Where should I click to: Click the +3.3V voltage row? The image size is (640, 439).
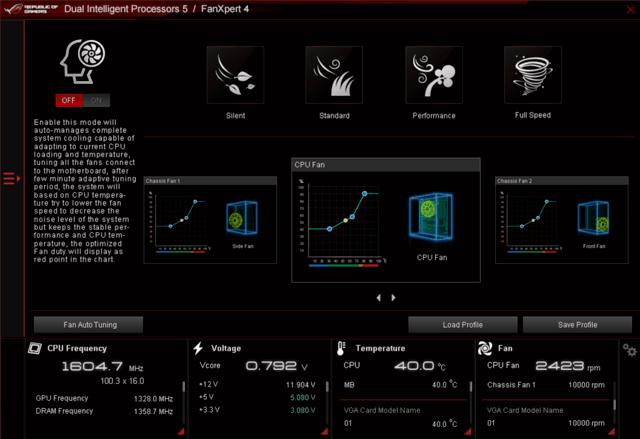257,410
